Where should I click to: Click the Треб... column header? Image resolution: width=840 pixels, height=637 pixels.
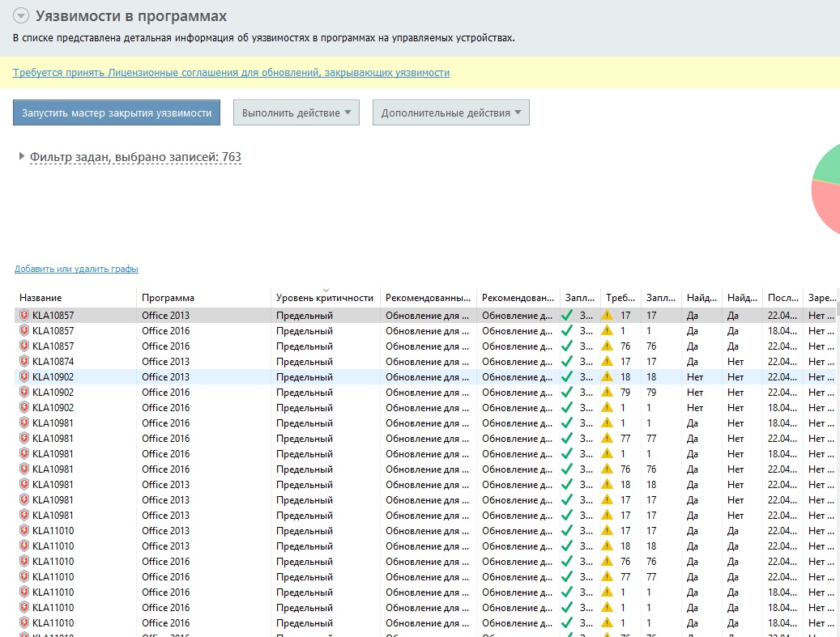(620, 298)
